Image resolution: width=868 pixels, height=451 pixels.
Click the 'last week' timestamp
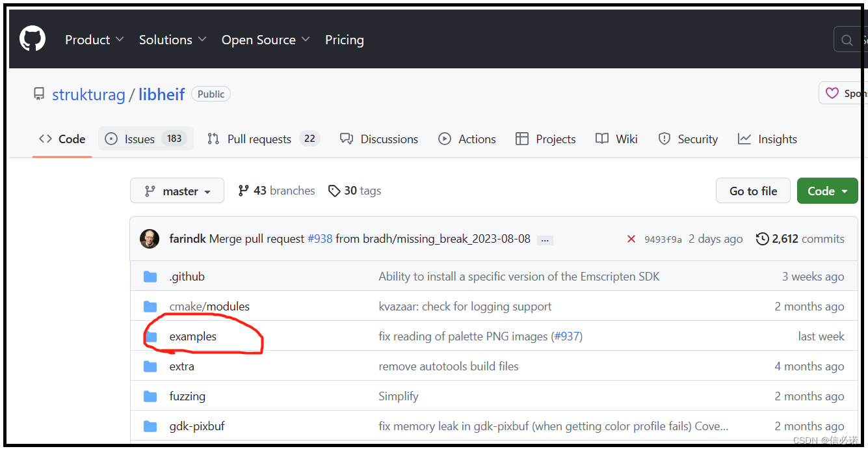click(821, 336)
